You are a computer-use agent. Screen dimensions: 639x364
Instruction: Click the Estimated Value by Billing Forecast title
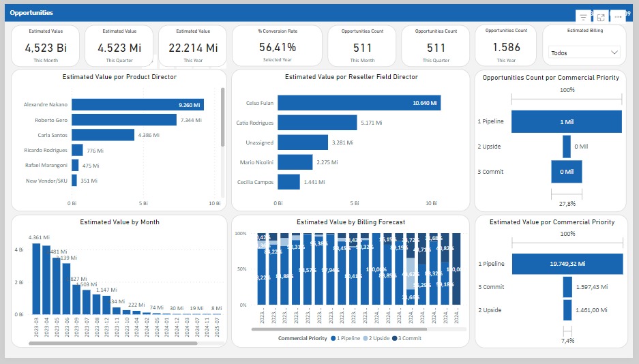coord(351,222)
